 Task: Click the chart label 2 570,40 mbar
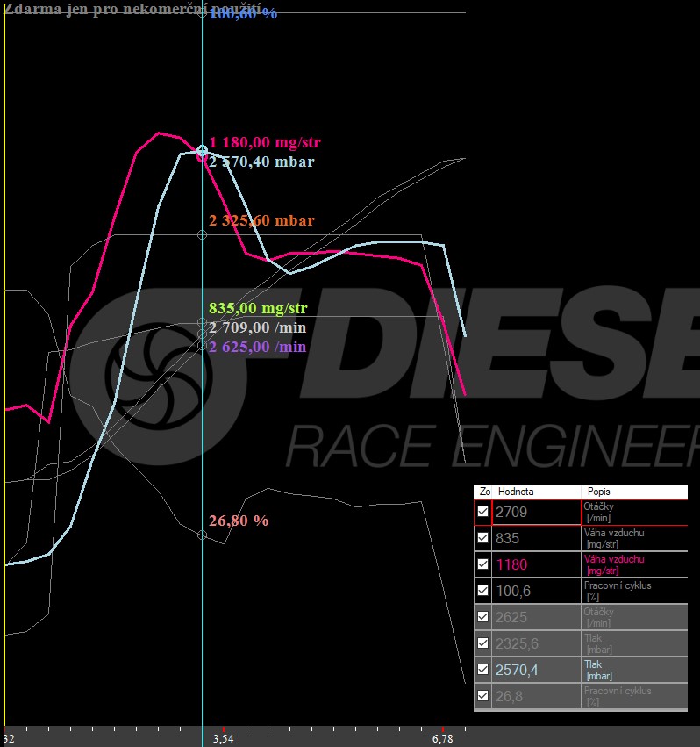click(x=261, y=162)
